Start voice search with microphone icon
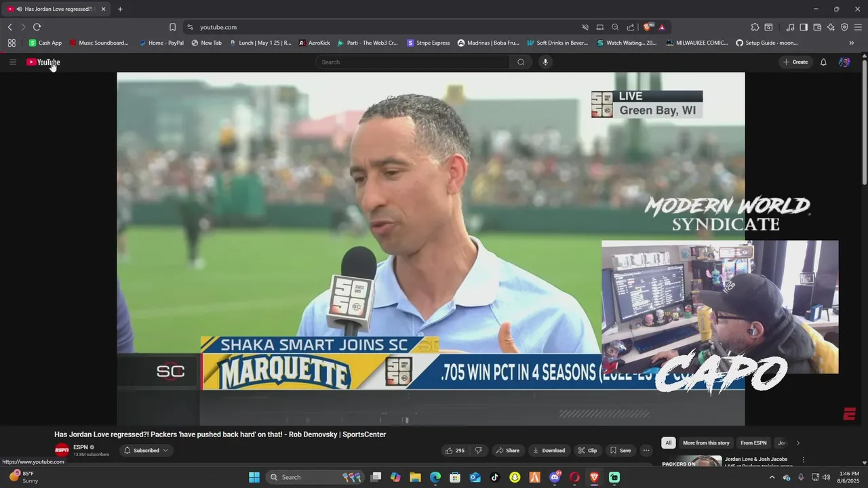The image size is (868, 488). (545, 62)
